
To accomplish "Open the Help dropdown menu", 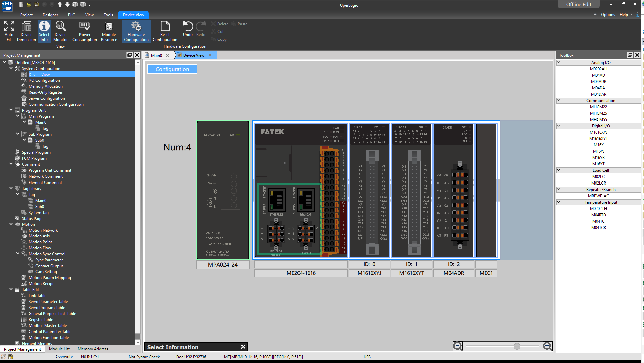I will coord(625,15).
